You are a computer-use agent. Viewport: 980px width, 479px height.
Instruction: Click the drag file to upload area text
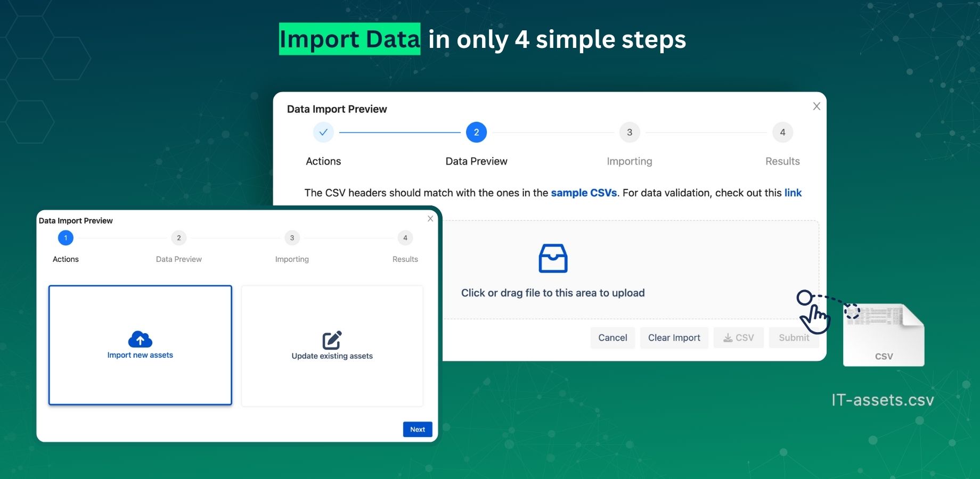553,293
